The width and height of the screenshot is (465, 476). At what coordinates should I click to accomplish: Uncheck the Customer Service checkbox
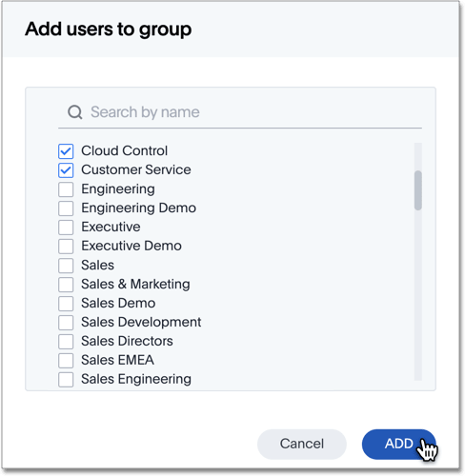pos(66,170)
